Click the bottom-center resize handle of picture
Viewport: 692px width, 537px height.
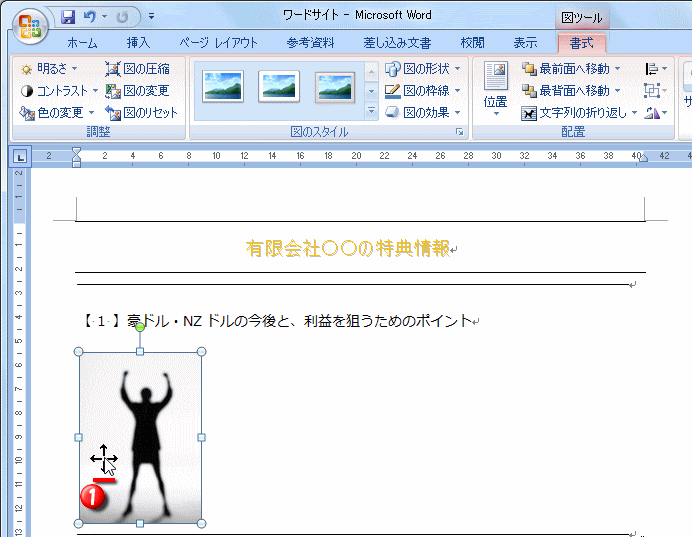click(140, 523)
